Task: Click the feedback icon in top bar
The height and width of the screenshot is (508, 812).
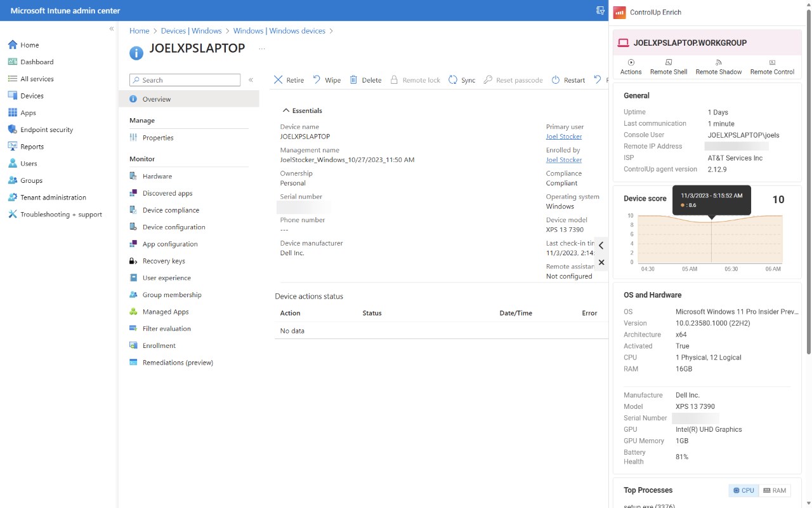Action: point(600,11)
